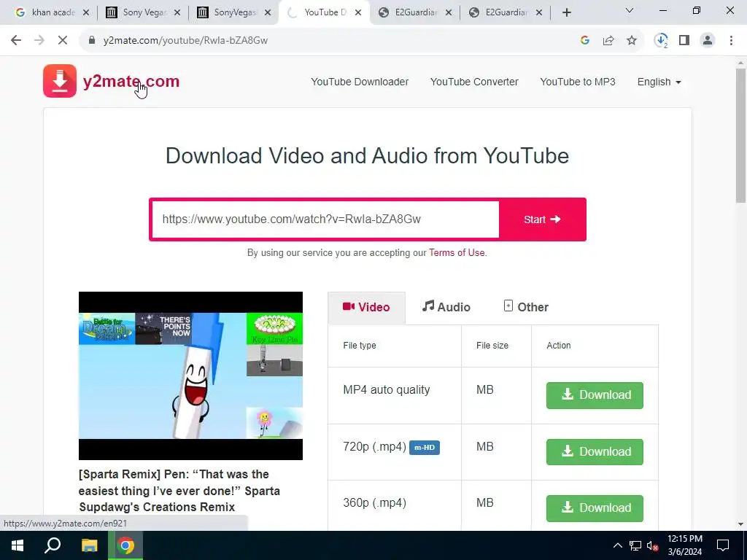The width and height of the screenshot is (747, 560).
Task: Open the Windows notification center
Action: pos(723,545)
